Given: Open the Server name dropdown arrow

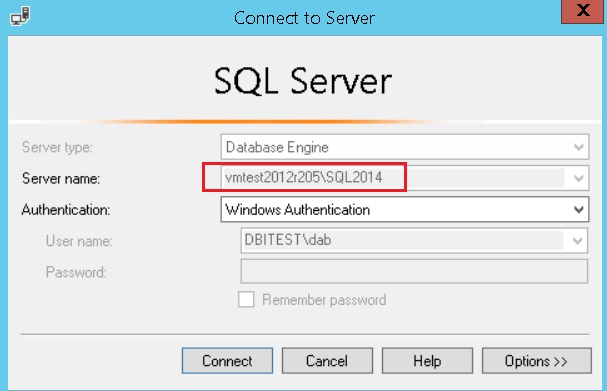Looking at the screenshot, I should (579, 178).
